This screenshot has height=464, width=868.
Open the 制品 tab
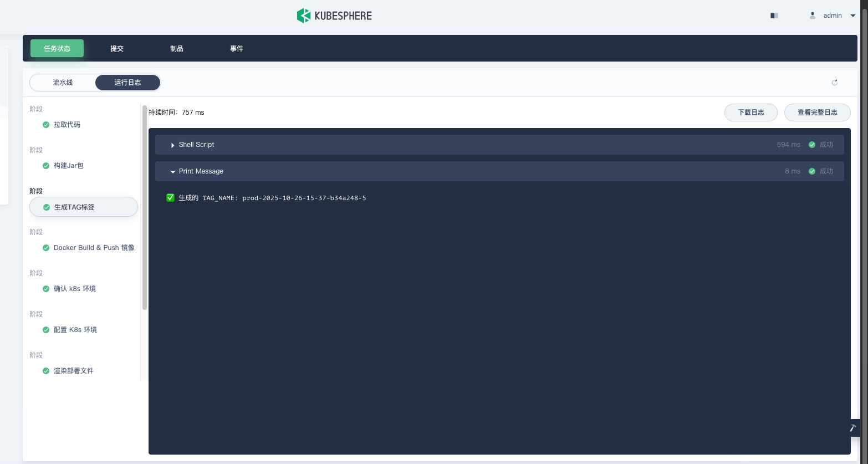pos(177,49)
